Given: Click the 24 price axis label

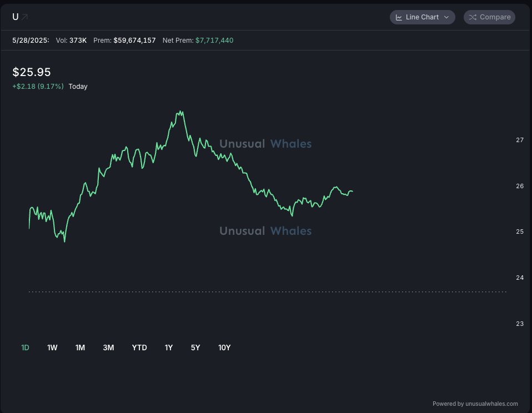Looking at the screenshot, I should tap(520, 278).
